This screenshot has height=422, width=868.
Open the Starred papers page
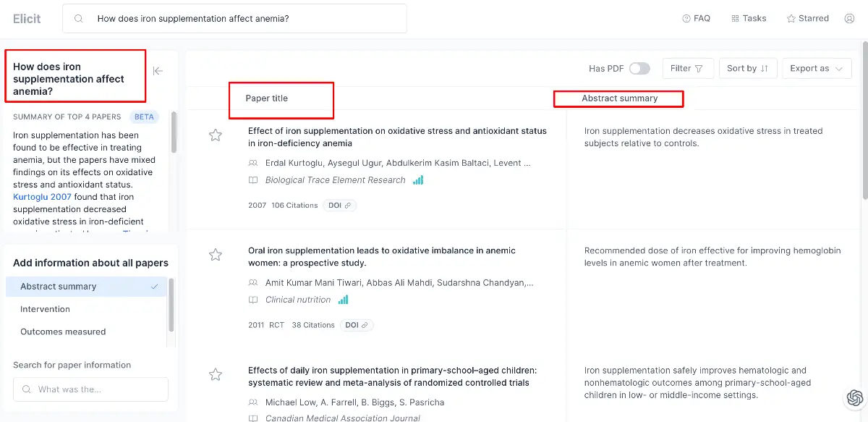(x=808, y=18)
